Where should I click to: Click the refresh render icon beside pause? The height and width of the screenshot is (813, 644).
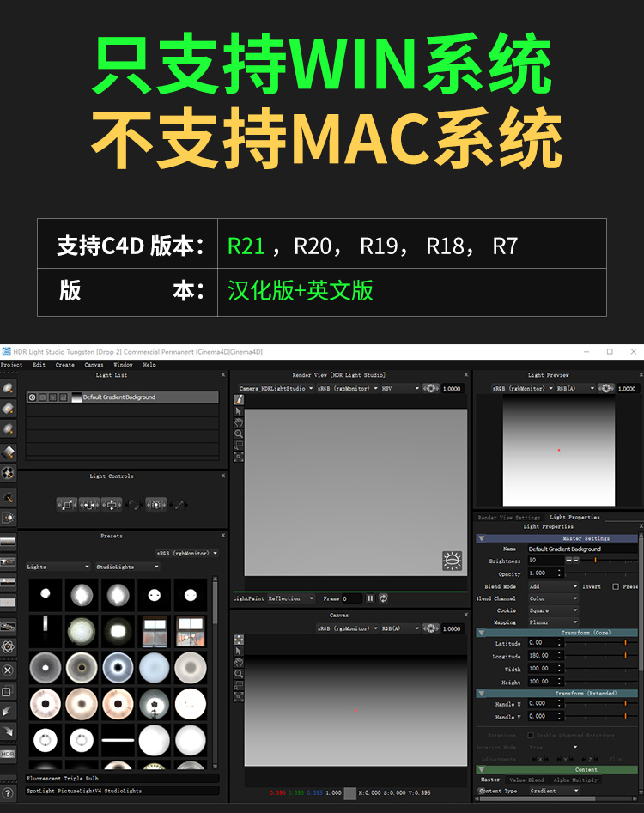383,598
